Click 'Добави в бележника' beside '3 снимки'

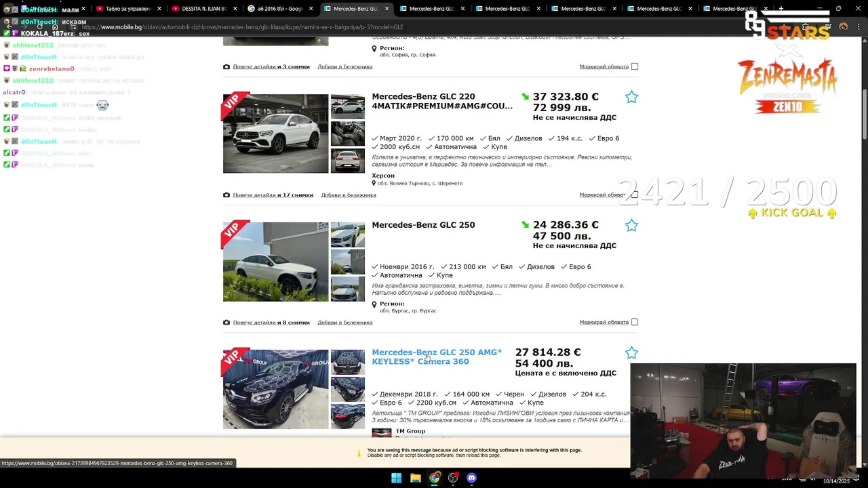[x=345, y=67]
